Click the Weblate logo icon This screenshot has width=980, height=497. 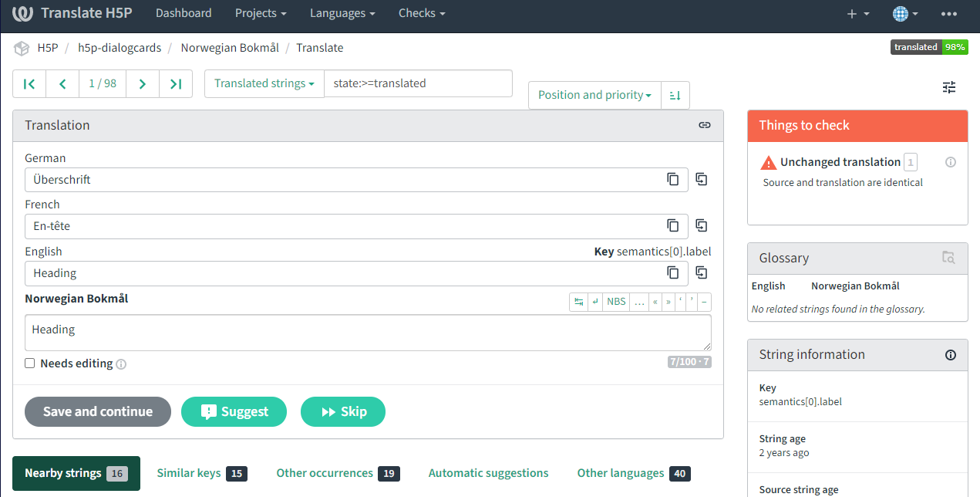click(x=22, y=13)
